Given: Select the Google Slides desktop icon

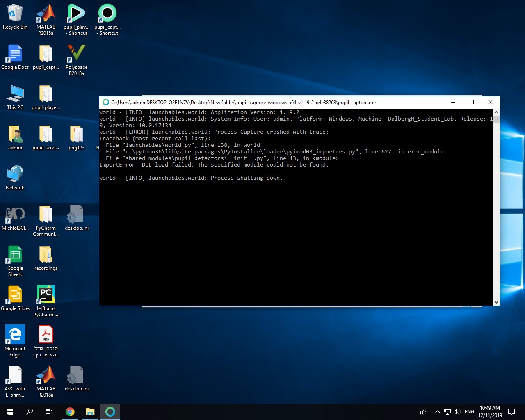Looking at the screenshot, I should (15, 299).
